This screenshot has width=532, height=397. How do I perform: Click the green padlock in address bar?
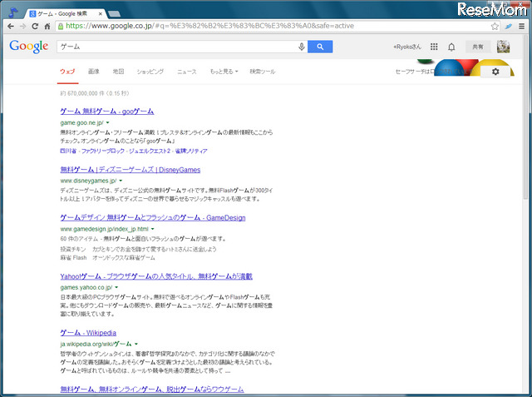pyautogui.click(x=61, y=26)
